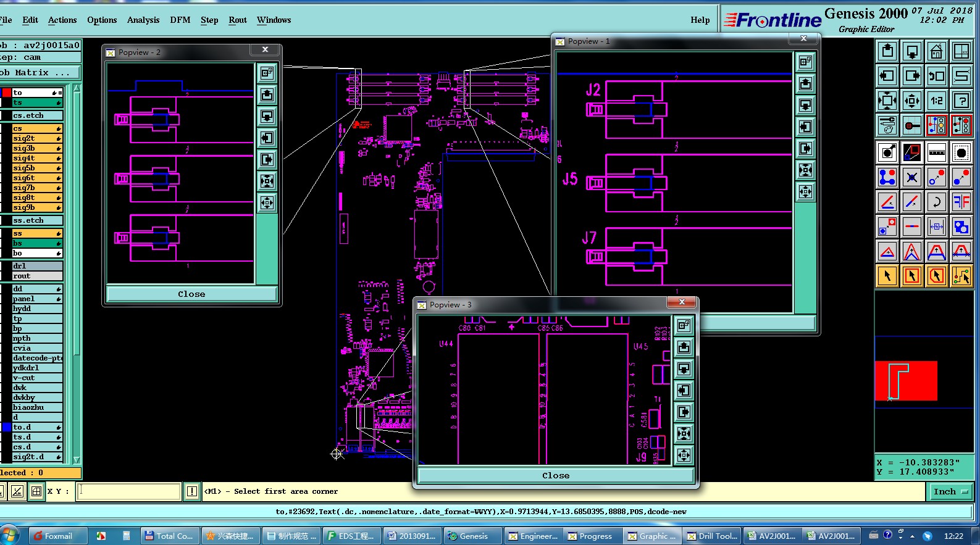Click Close button in Popview - 2
Screen dimensions: 980x545
coord(191,294)
